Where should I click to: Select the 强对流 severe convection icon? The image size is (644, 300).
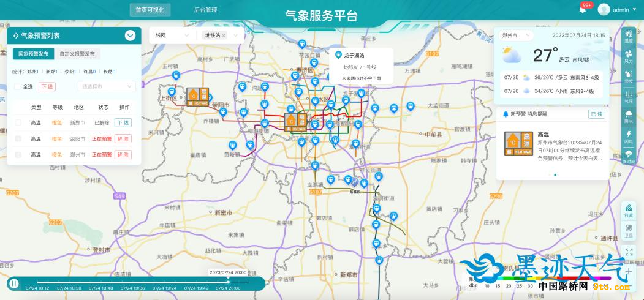[x=629, y=156]
